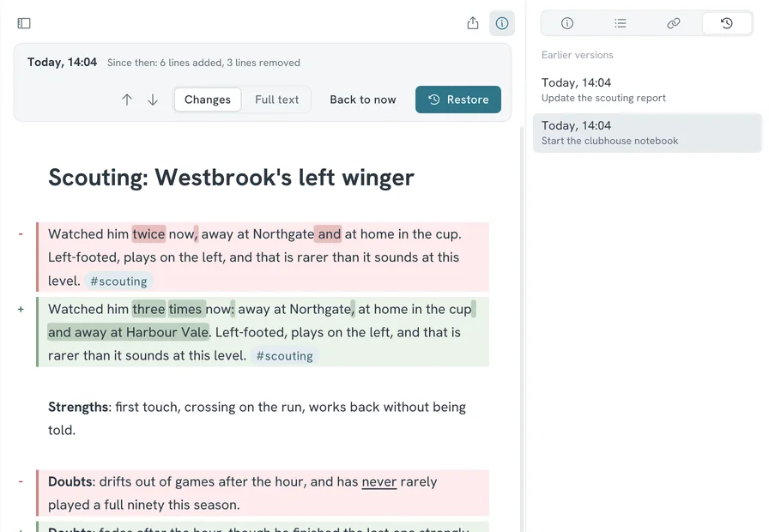The width and height of the screenshot is (769, 532).
Task: Open the backlinks link tab icon
Action: (674, 23)
